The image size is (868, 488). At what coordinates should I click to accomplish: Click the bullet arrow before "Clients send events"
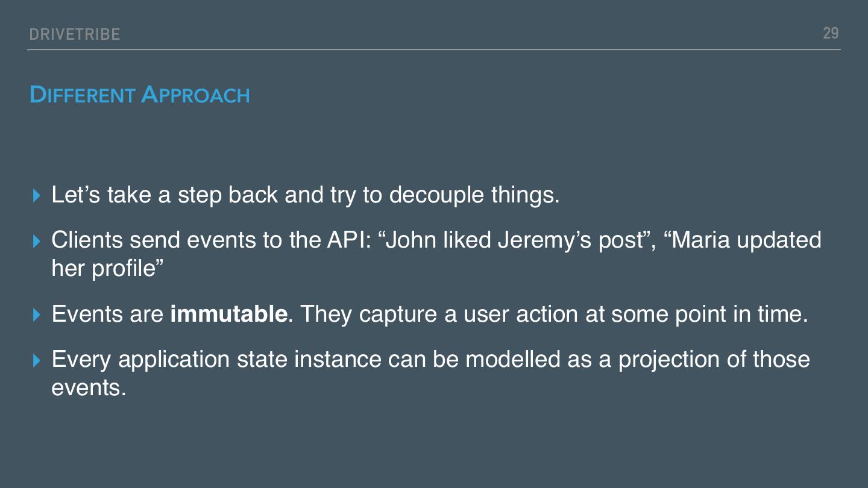pyautogui.click(x=37, y=241)
